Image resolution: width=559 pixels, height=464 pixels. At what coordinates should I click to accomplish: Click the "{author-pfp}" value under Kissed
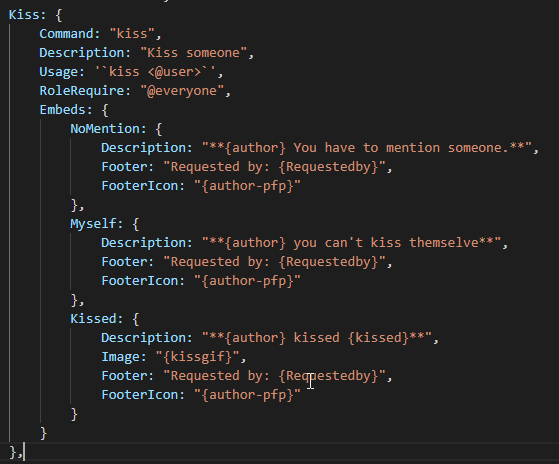(247, 395)
